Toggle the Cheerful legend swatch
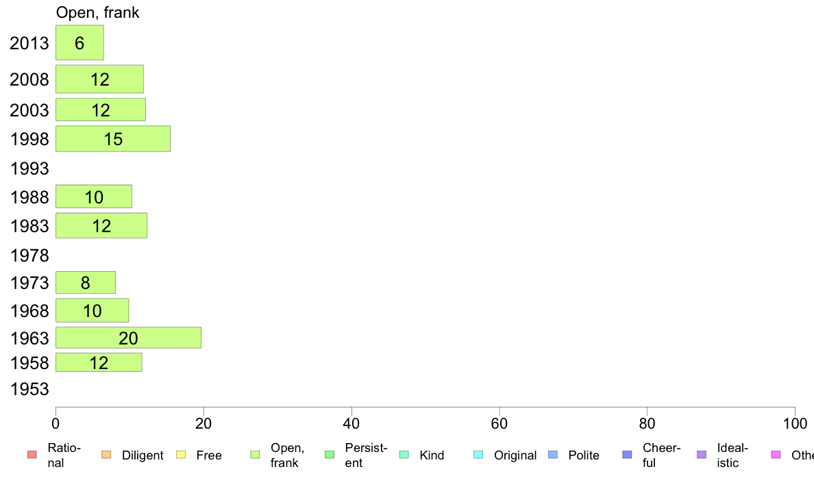Viewport: 814px width, 504px height. pos(627,455)
